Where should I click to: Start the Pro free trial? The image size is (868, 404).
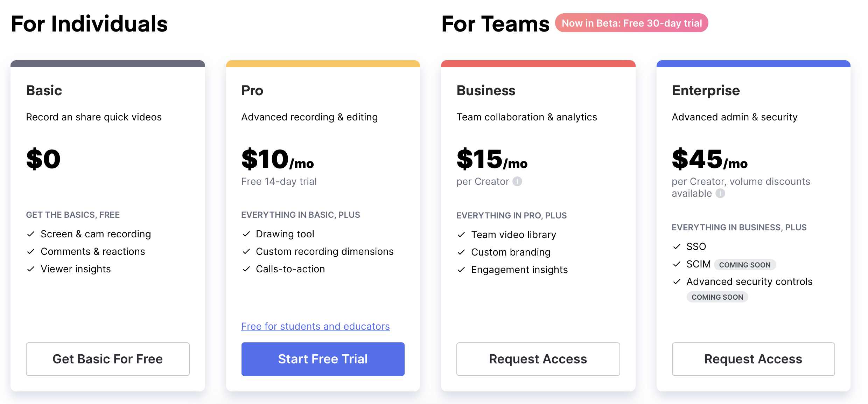pyautogui.click(x=323, y=359)
